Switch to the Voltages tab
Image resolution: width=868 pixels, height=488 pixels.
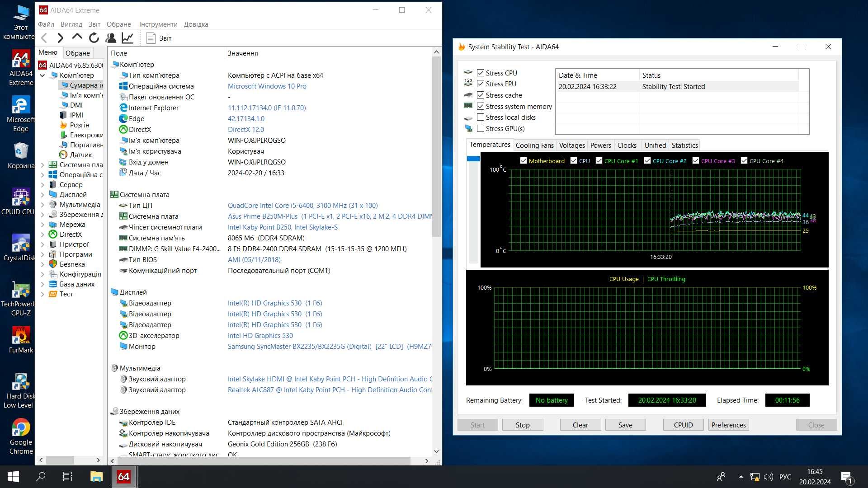pos(572,145)
